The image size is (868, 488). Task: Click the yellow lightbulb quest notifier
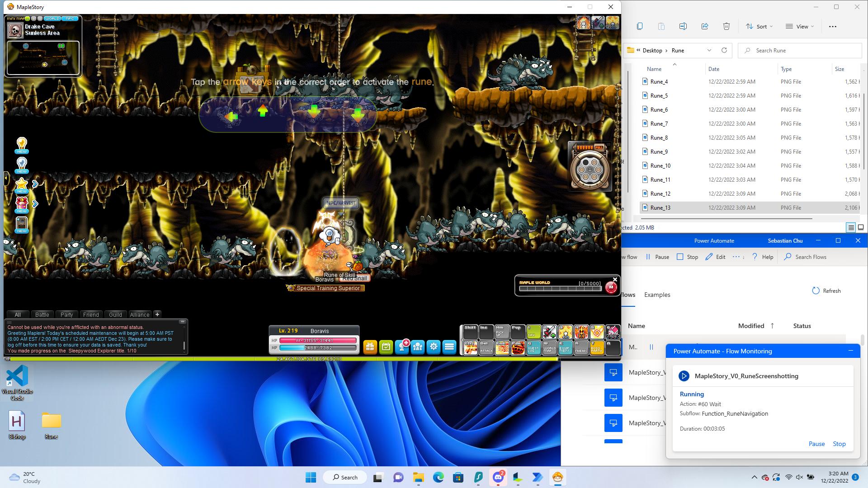tap(22, 145)
